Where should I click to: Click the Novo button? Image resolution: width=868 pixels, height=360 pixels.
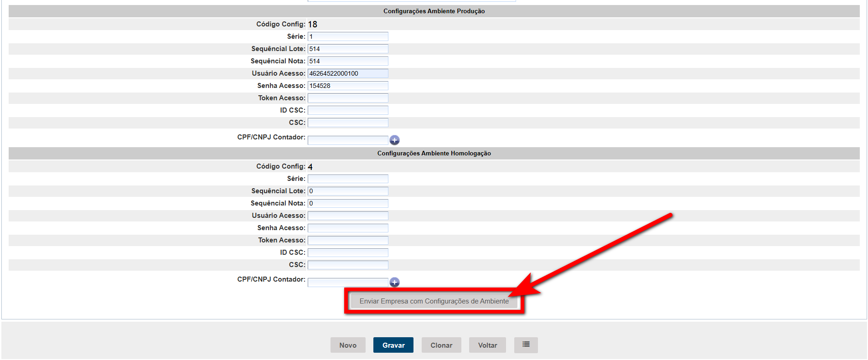(348, 345)
